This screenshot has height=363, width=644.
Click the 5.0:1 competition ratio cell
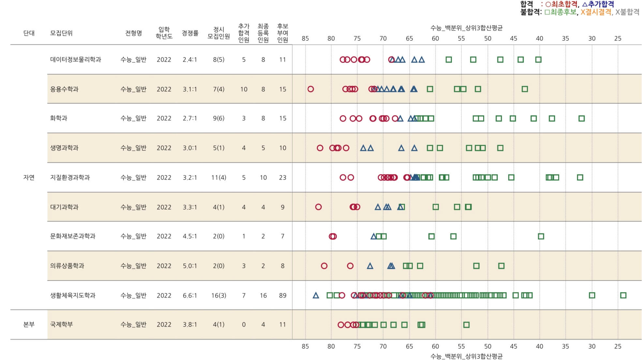click(x=190, y=266)
